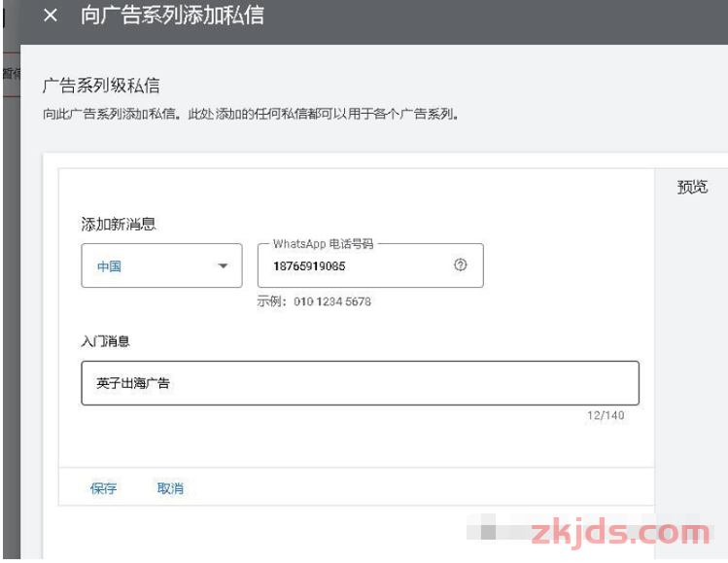Click the 入门消息 text box
The image size is (728, 563).
360,383
